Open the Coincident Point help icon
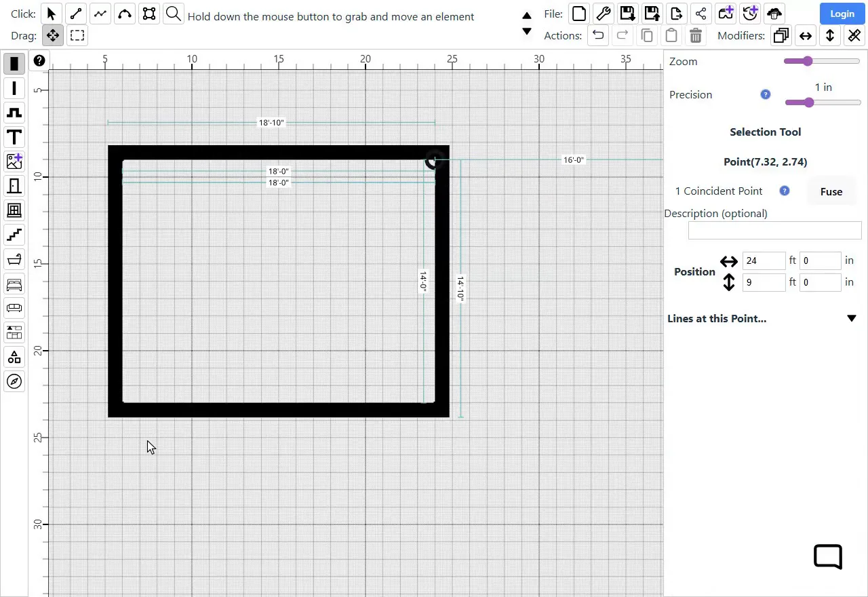The width and height of the screenshot is (868, 597). click(x=785, y=191)
